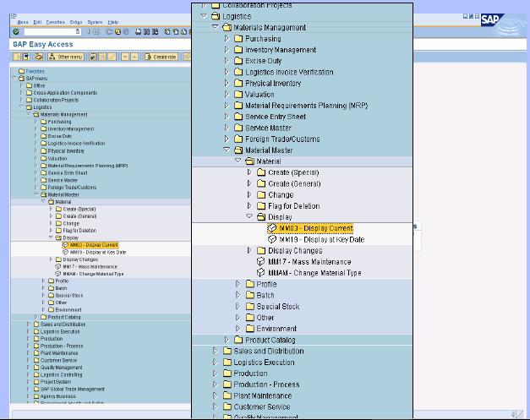Click the First Page icon
The image size is (530, 420).
click(167, 32)
